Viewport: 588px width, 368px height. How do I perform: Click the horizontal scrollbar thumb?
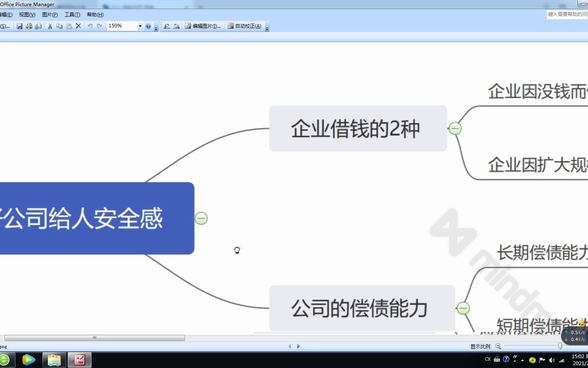click(x=94, y=338)
